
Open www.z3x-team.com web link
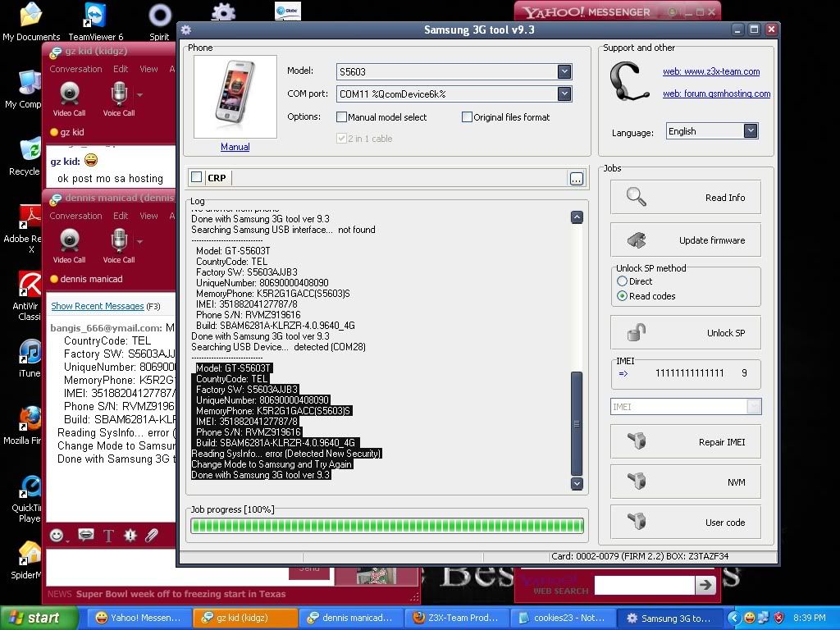pyautogui.click(x=711, y=71)
